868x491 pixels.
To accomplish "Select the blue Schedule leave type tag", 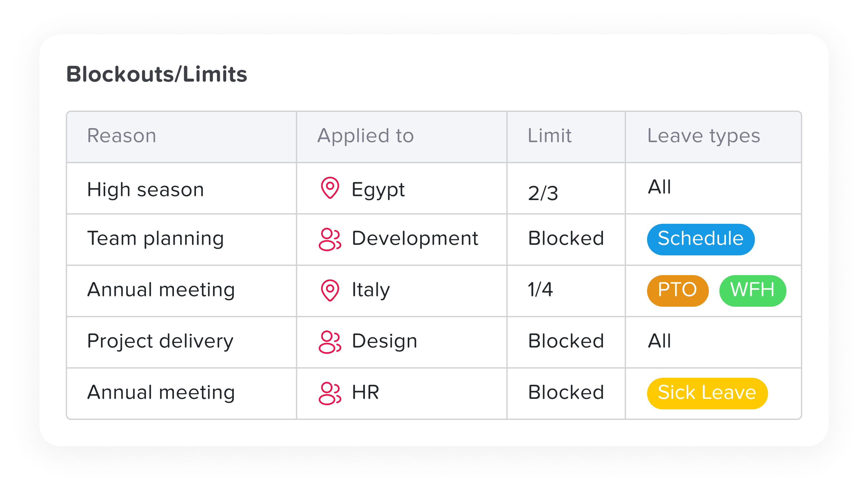I will pos(701,240).
